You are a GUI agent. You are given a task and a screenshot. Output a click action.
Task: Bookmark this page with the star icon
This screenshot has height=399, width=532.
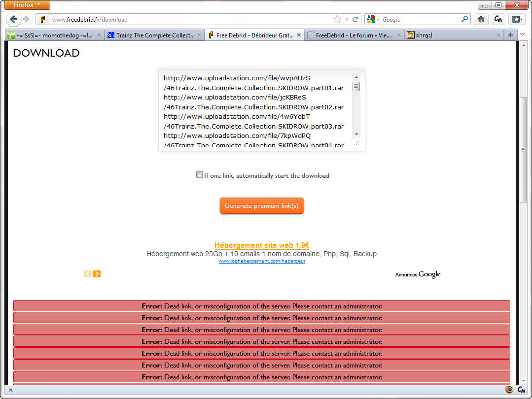coord(337,19)
